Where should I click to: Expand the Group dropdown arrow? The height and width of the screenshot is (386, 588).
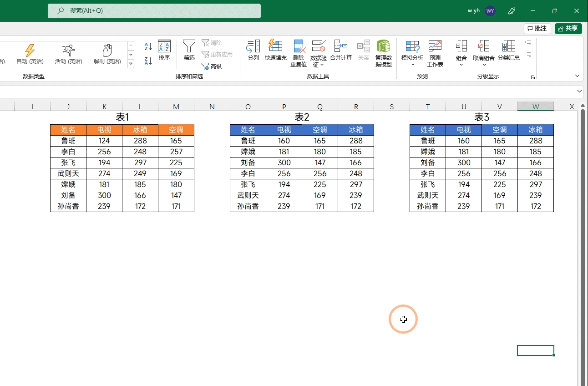coord(461,65)
